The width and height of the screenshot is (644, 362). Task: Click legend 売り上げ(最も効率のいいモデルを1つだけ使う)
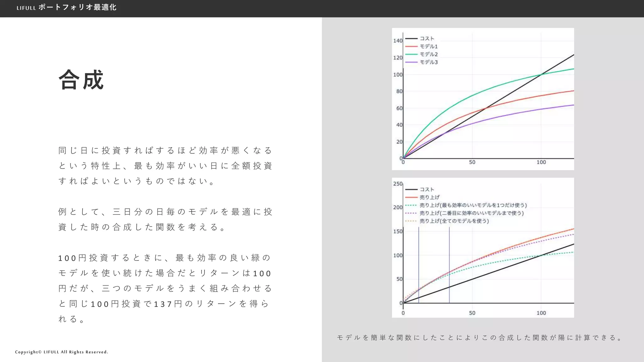[x=466, y=205]
